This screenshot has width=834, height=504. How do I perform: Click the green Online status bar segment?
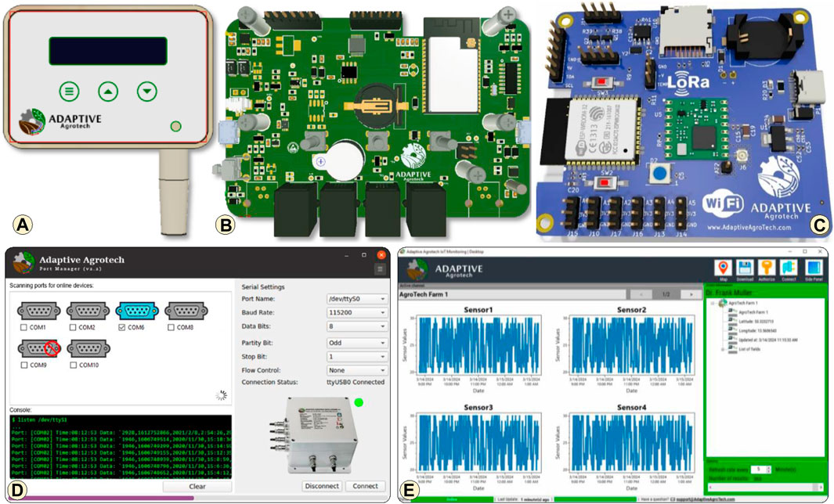pyautogui.click(x=452, y=500)
